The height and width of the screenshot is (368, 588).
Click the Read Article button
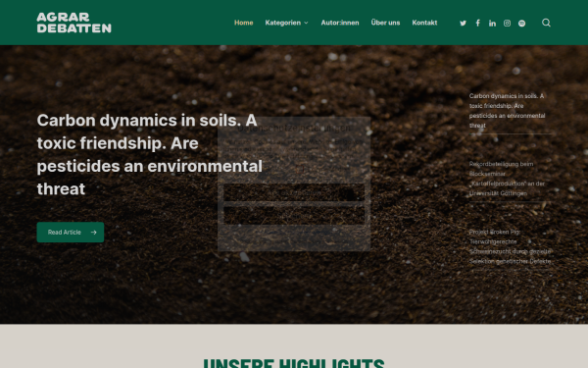(71, 232)
